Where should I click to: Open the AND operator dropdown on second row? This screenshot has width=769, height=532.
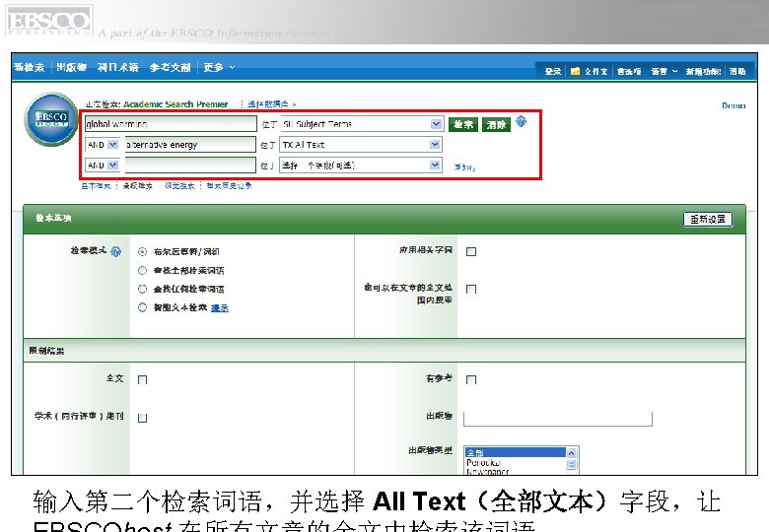click(103, 145)
